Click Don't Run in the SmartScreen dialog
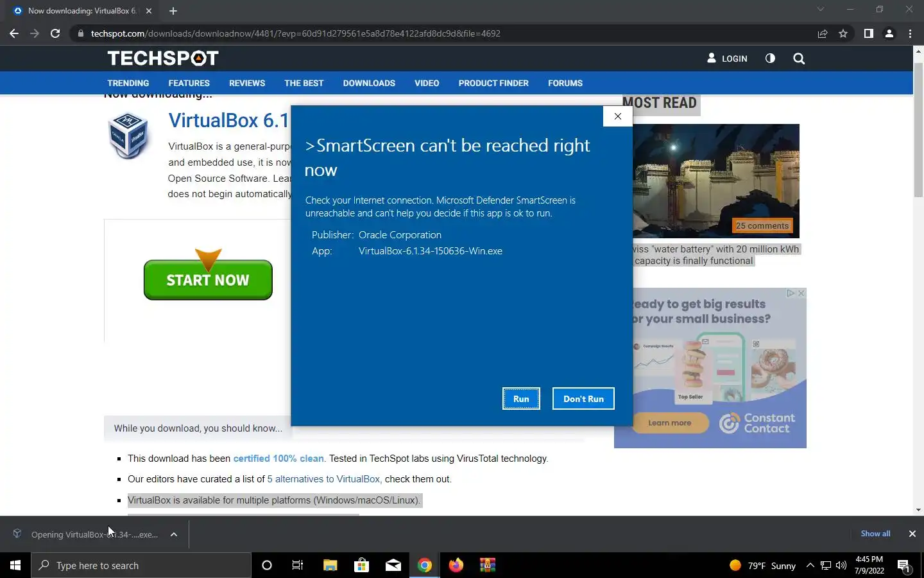Image resolution: width=924 pixels, height=578 pixels. click(583, 399)
